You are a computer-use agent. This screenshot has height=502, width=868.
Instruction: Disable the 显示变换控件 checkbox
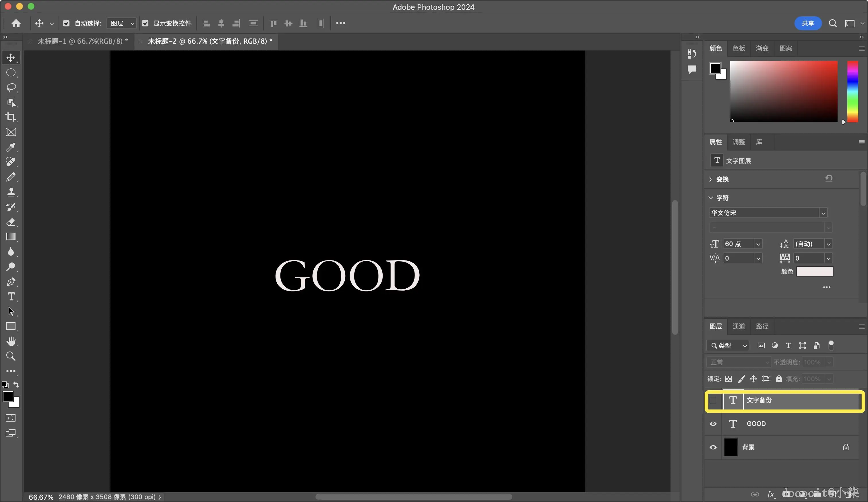(x=145, y=24)
